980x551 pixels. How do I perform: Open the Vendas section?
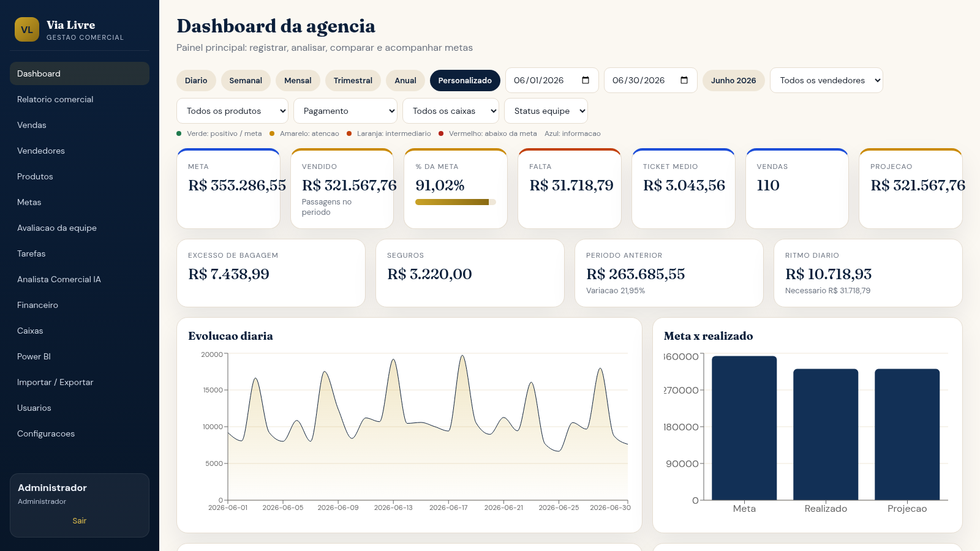[80, 125]
